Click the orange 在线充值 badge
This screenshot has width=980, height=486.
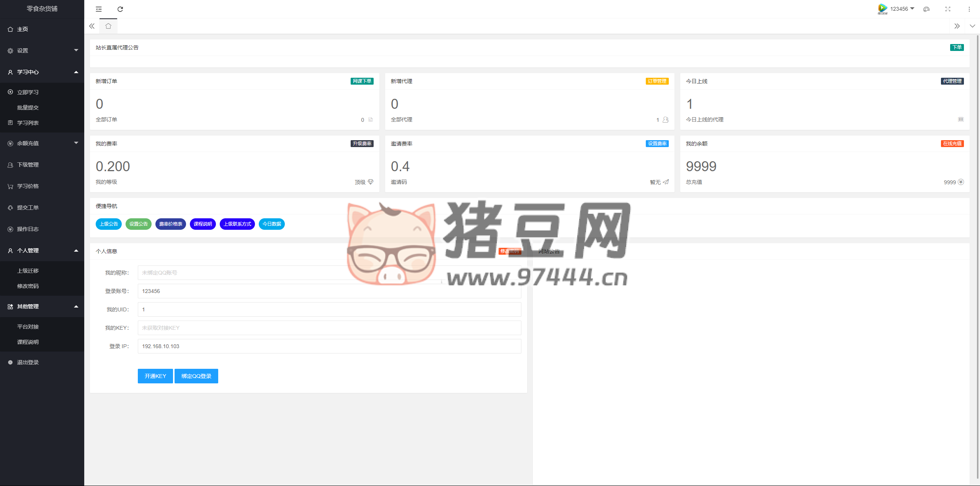click(952, 144)
